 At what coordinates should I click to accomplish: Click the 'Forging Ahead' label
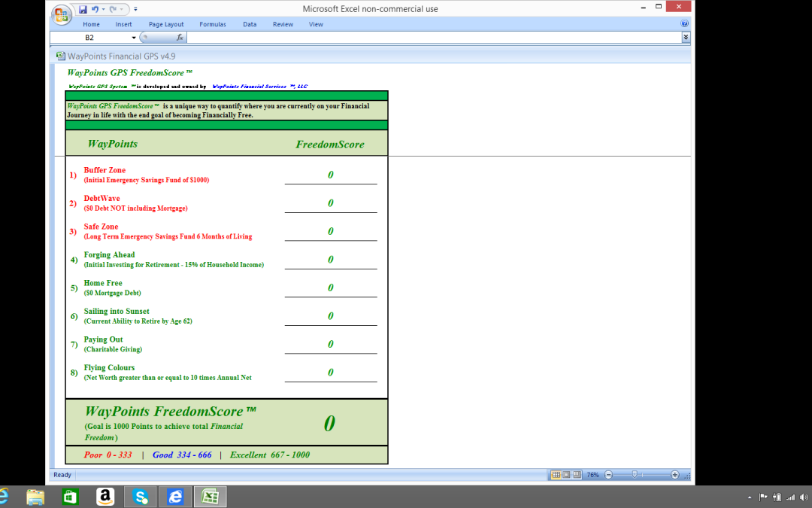pos(109,255)
